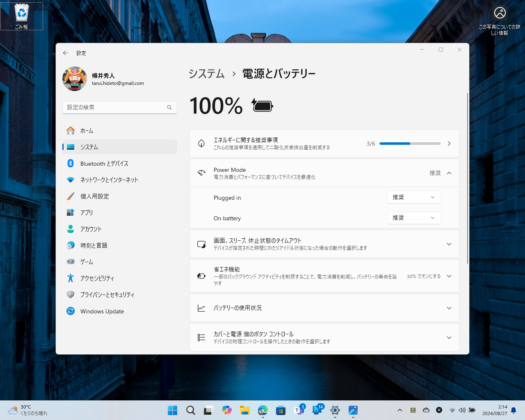Open File Explorer from the taskbar

tap(244, 410)
